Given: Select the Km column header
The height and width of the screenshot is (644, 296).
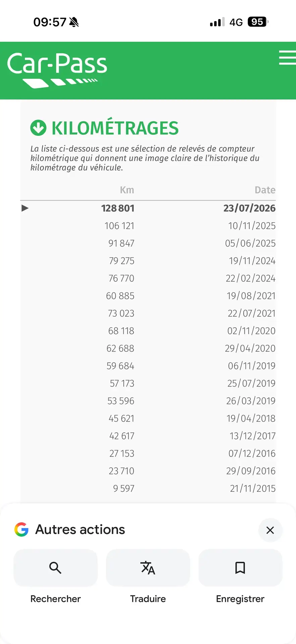Looking at the screenshot, I should [x=127, y=190].
